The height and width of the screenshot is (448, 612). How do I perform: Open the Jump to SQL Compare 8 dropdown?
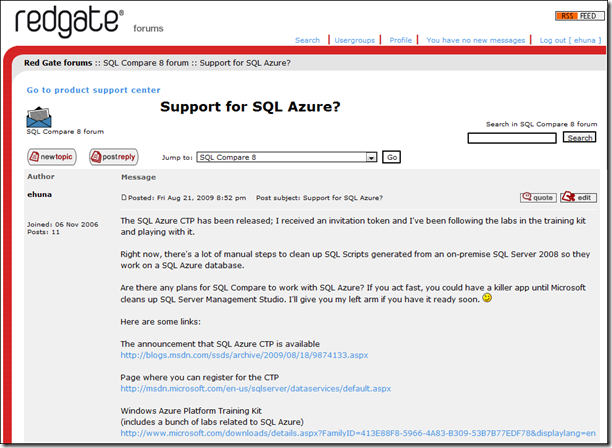coord(286,157)
